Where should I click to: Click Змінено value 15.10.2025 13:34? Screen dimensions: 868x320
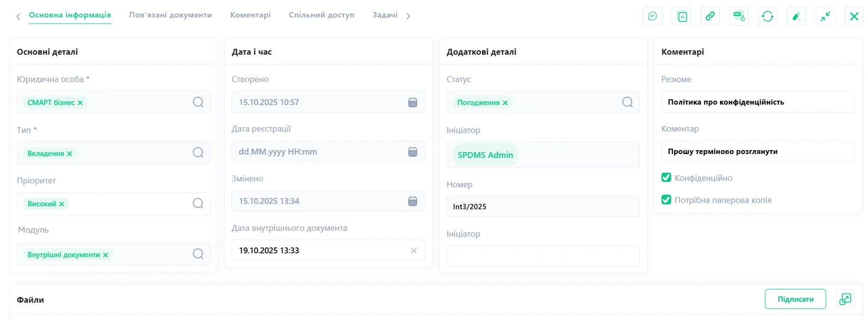tap(269, 201)
